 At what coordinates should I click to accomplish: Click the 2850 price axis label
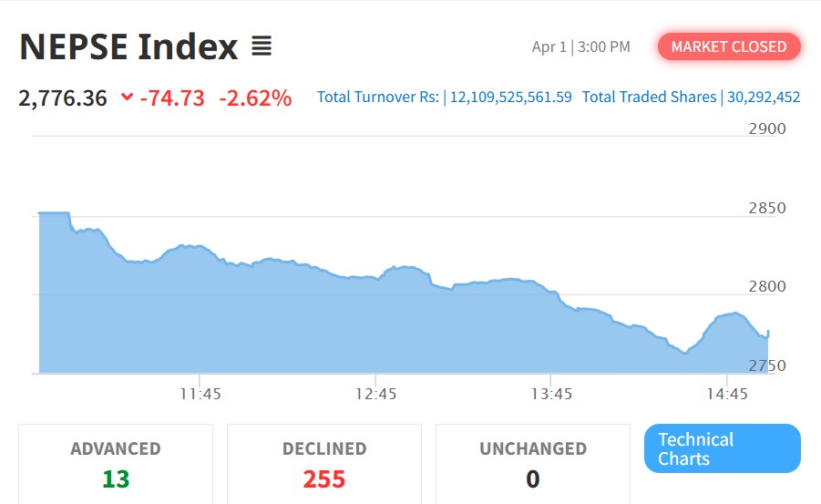(x=766, y=208)
